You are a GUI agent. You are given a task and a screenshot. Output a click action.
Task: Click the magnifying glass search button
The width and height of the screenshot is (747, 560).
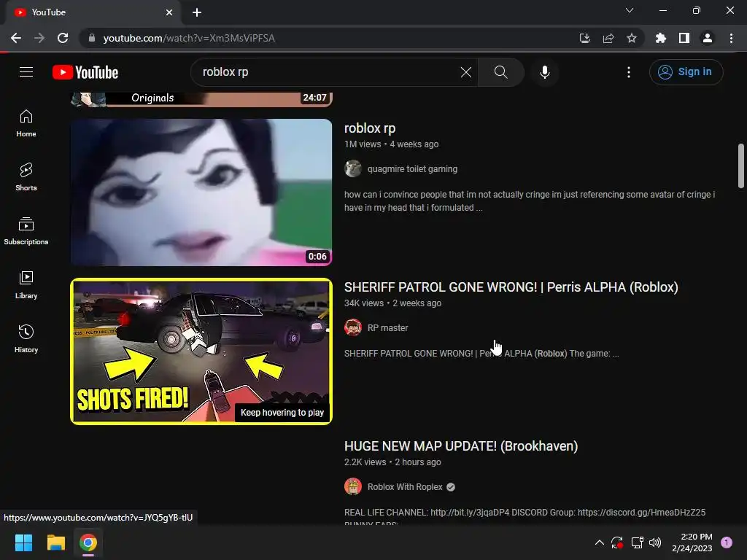coord(500,72)
